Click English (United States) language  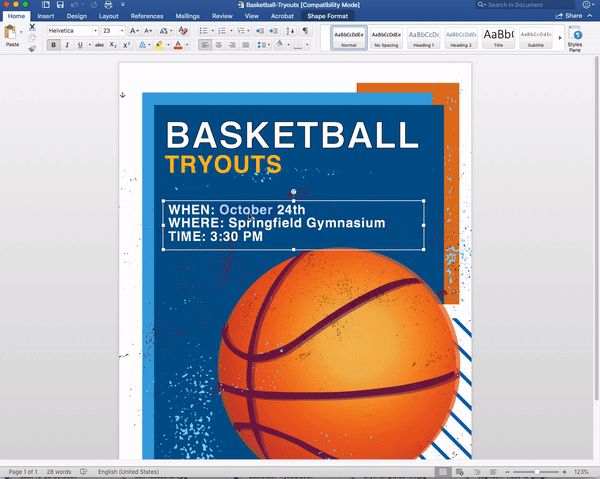[x=128, y=472]
